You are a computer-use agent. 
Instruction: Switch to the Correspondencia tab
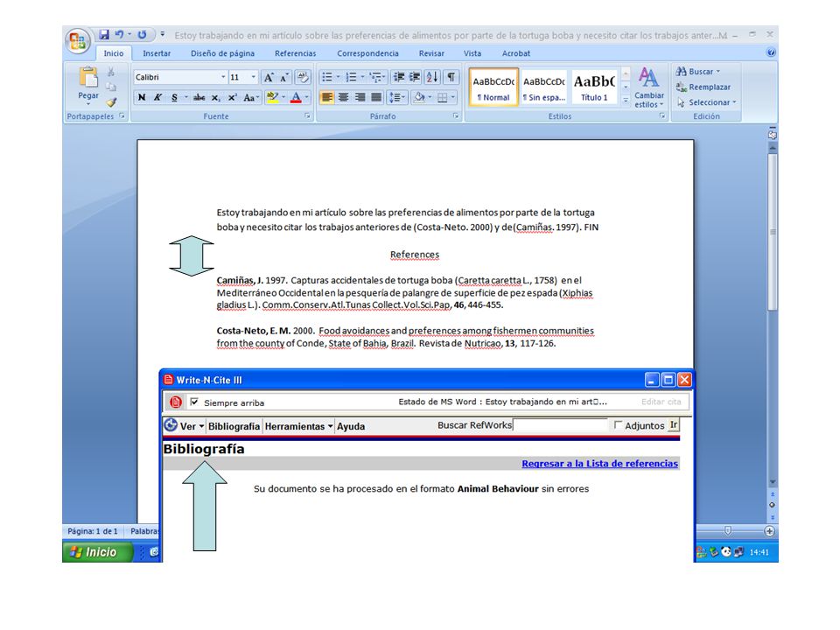(x=367, y=53)
